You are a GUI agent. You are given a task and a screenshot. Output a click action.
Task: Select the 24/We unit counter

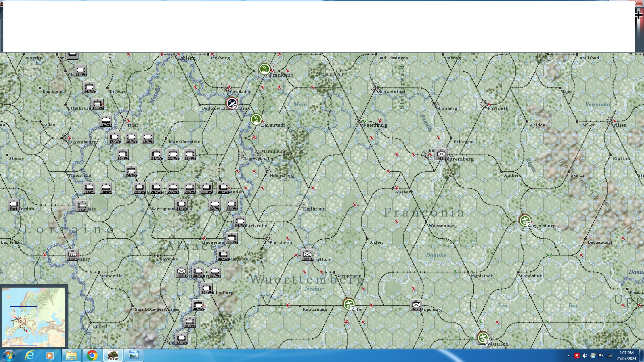[x=131, y=171]
